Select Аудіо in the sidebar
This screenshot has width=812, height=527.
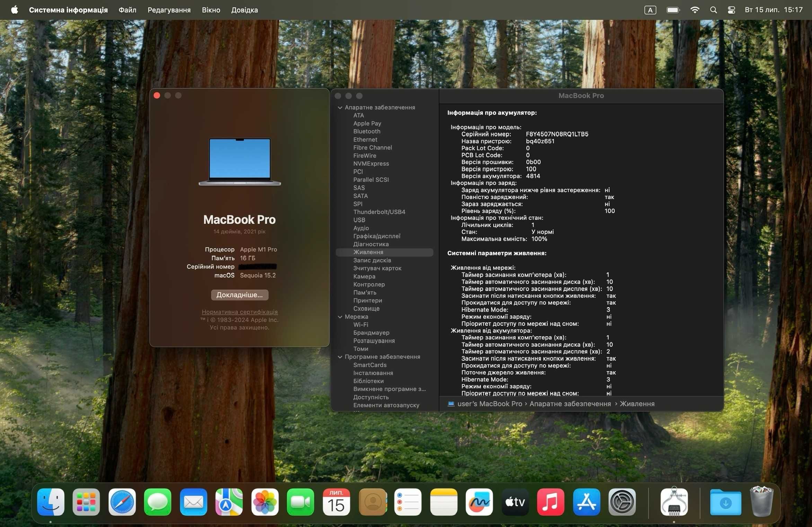pos(361,228)
